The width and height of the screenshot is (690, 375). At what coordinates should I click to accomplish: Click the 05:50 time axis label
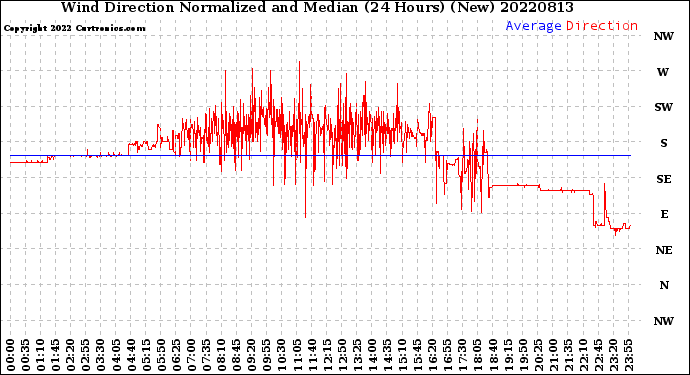161,355
